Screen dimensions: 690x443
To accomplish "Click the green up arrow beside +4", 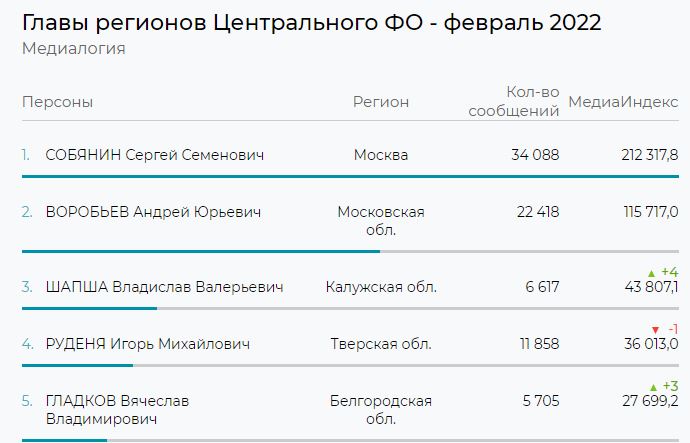I will coord(652,274).
